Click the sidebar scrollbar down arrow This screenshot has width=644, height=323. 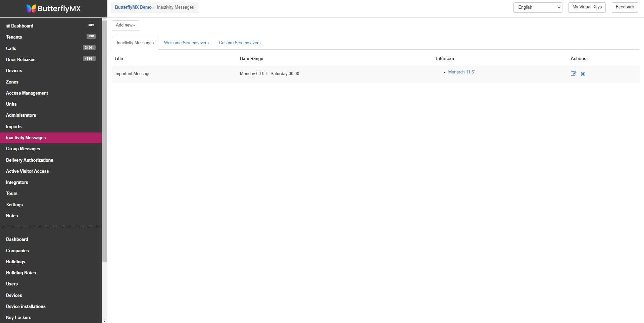(104, 321)
